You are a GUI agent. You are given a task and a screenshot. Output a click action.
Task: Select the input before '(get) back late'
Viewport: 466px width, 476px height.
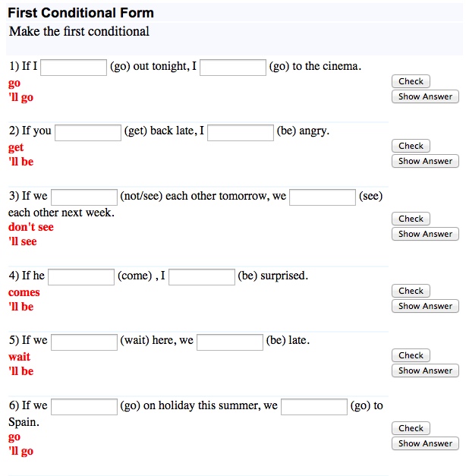click(x=88, y=132)
